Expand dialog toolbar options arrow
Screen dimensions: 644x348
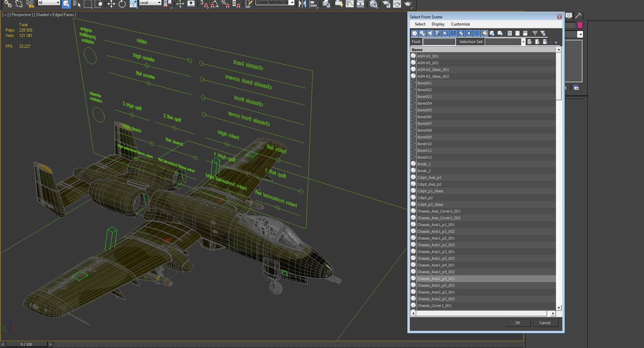tap(556, 43)
